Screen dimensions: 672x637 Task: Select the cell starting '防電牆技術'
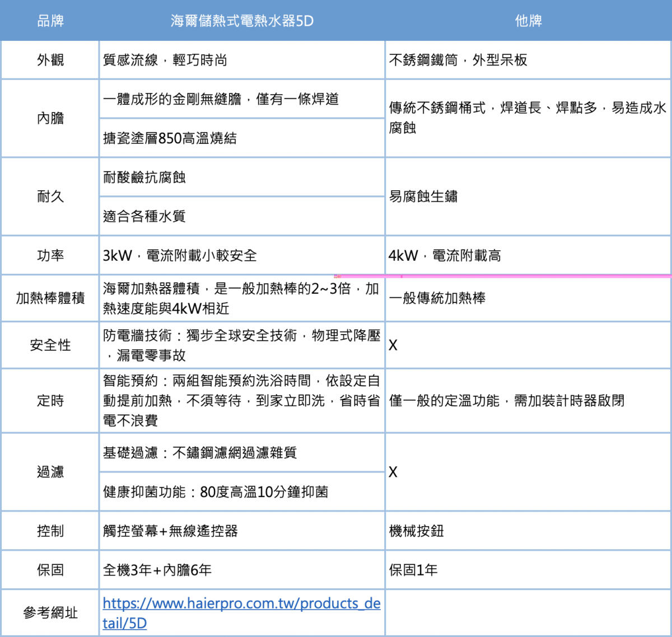click(242, 345)
